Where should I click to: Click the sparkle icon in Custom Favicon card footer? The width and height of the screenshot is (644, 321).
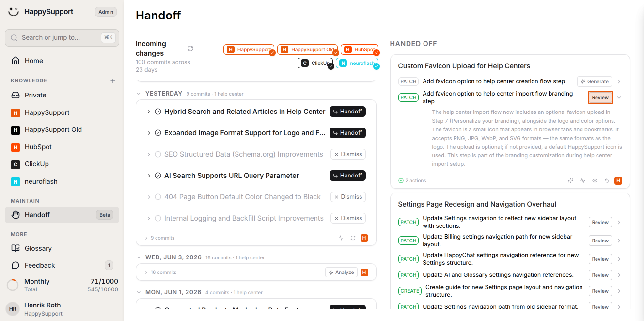570,181
